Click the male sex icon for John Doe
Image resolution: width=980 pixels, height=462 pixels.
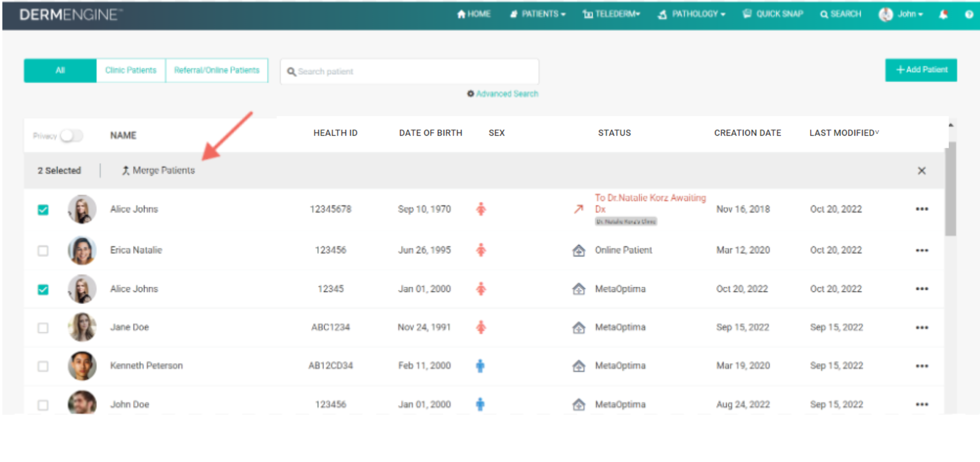[x=480, y=404]
